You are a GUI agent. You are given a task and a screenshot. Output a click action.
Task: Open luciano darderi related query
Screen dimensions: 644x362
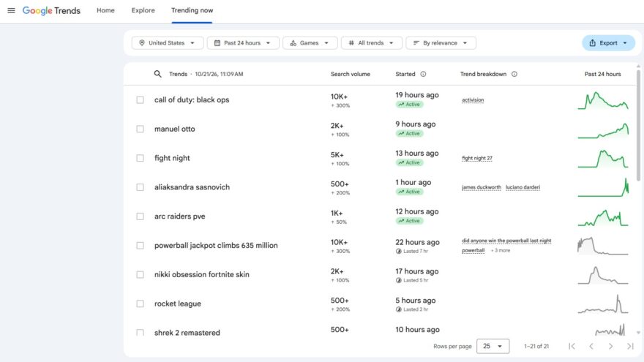pyautogui.click(x=523, y=187)
